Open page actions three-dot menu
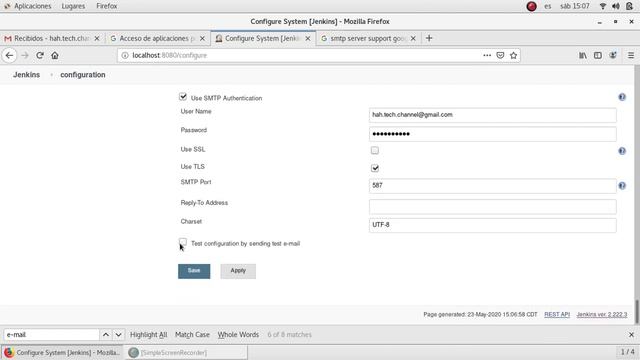This screenshot has width=640, height=360. pos(487,56)
